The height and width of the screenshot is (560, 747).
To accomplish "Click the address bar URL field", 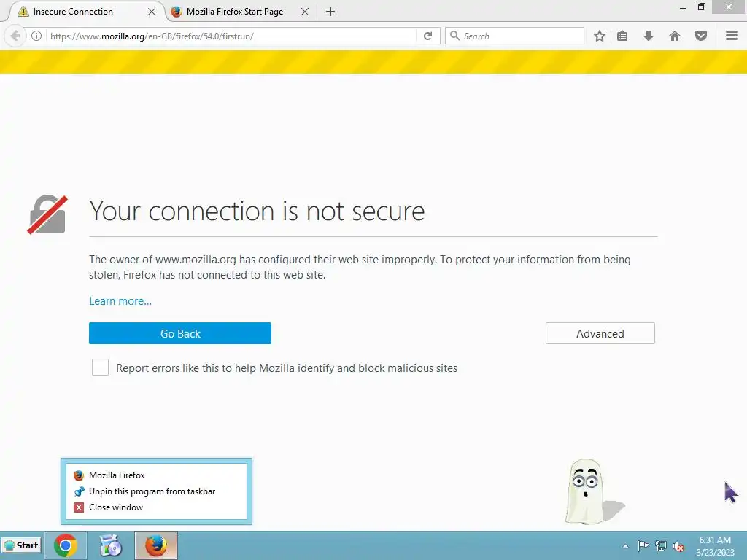I will pos(231,36).
